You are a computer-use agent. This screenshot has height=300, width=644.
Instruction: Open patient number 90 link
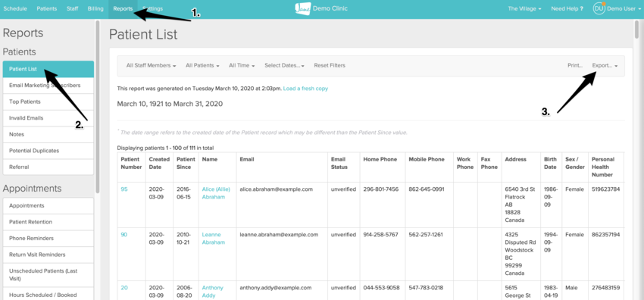click(124, 234)
